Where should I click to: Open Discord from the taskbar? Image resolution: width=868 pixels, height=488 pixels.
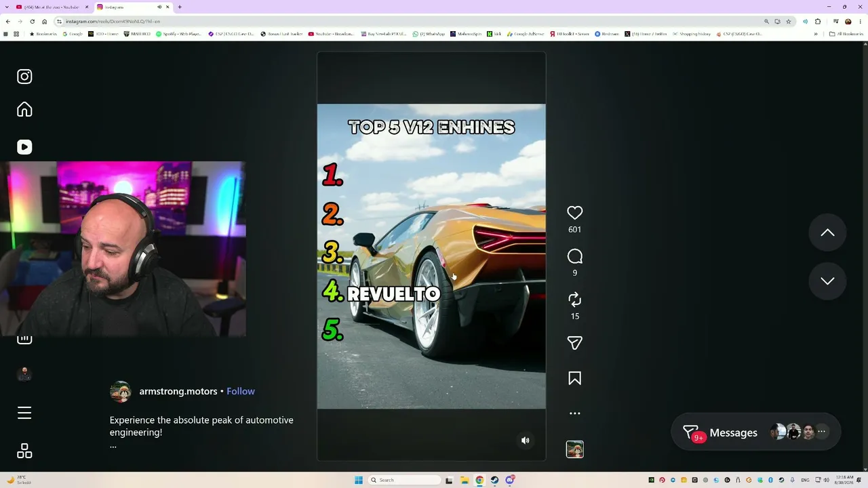click(509, 481)
